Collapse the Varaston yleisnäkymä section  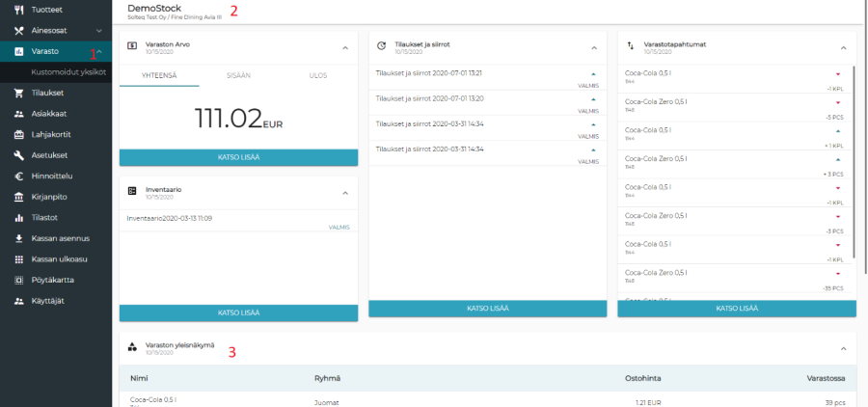pyautogui.click(x=842, y=347)
